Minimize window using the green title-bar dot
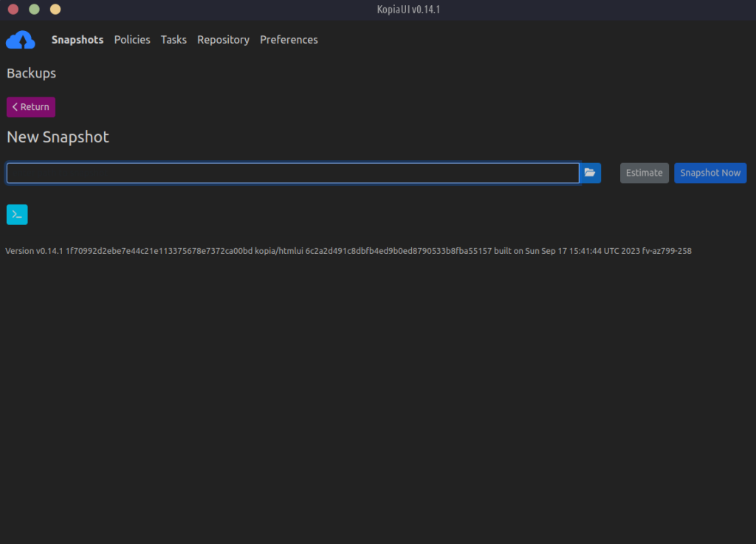The image size is (756, 544). click(34, 10)
